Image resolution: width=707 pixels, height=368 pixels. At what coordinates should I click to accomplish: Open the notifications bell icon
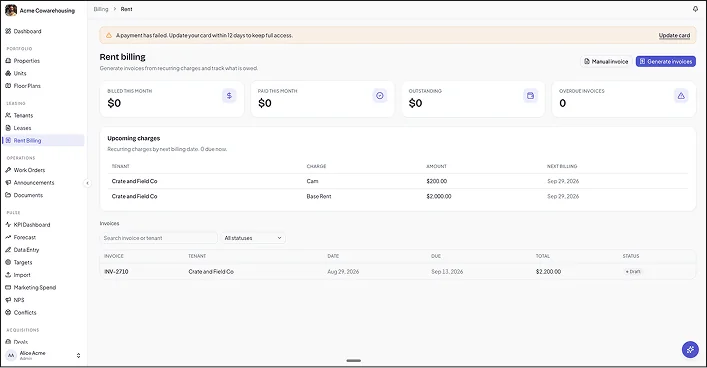695,9
